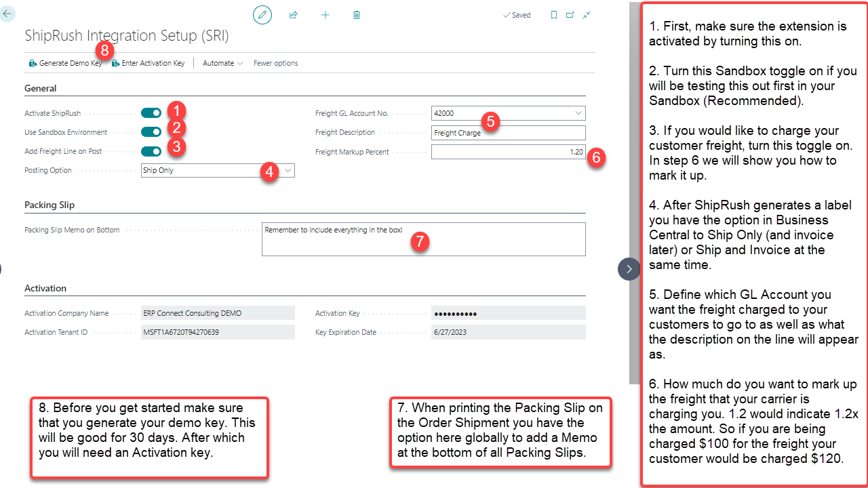Click the plus new record icon
Image resolution: width=868 pixels, height=488 pixels.
tap(325, 14)
